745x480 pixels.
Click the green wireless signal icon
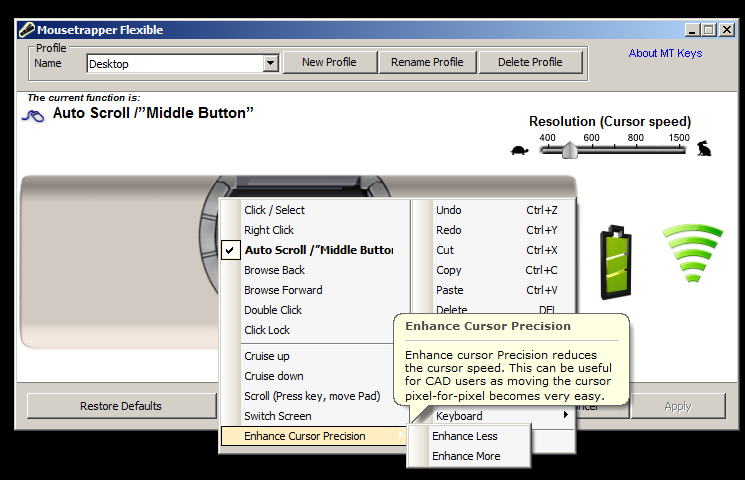click(693, 253)
